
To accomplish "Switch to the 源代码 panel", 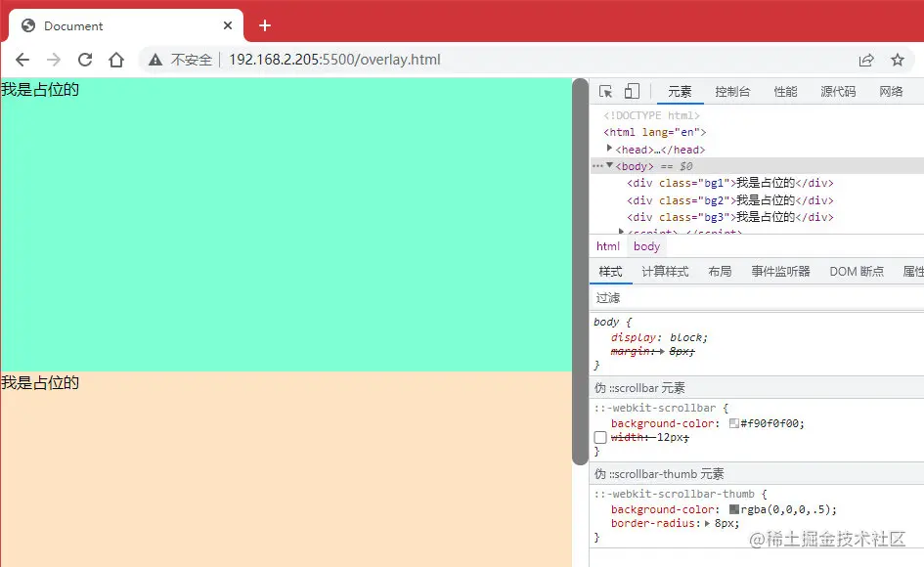I will [x=838, y=91].
